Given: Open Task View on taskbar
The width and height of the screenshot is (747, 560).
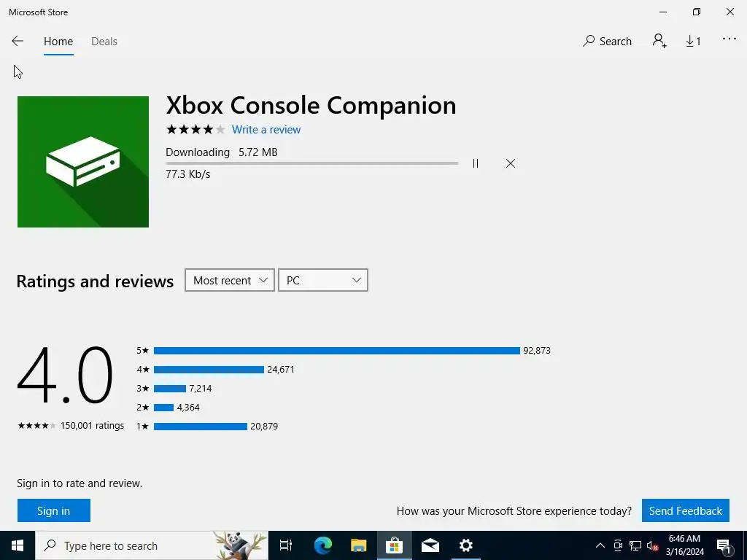Looking at the screenshot, I should [286, 545].
